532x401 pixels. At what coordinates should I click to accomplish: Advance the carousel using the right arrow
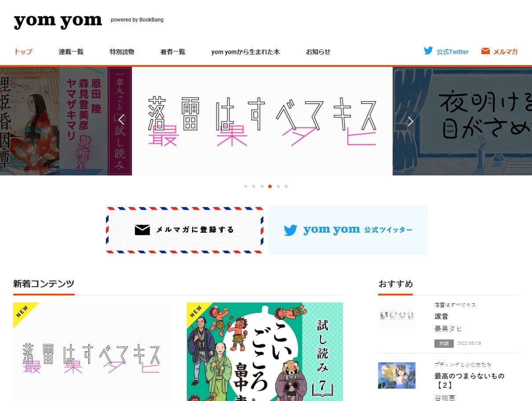pos(410,121)
